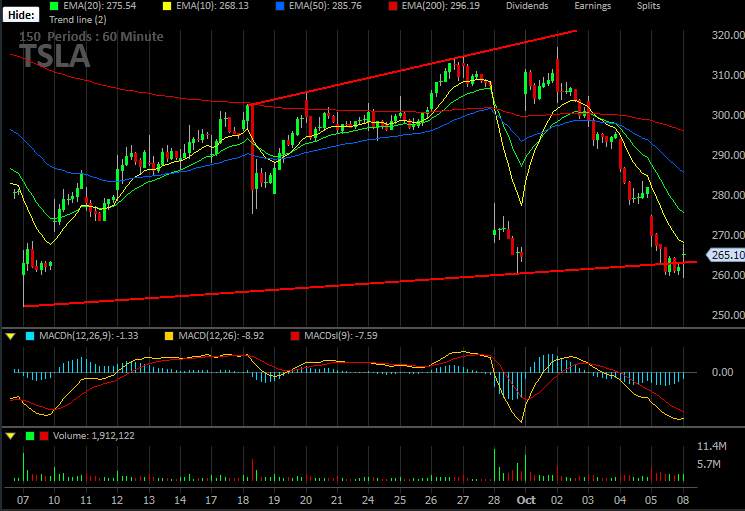The height and width of the screenshot is (511, 745).
Task: Toggle Trend line (2) overlay
Action: click(x=78, y=19)
